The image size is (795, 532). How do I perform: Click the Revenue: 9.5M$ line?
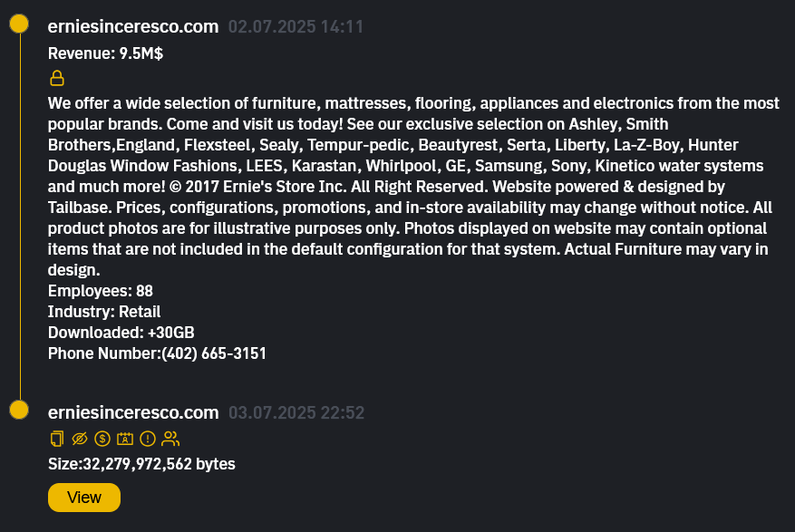pyautogui.click(x=105, y=53)
